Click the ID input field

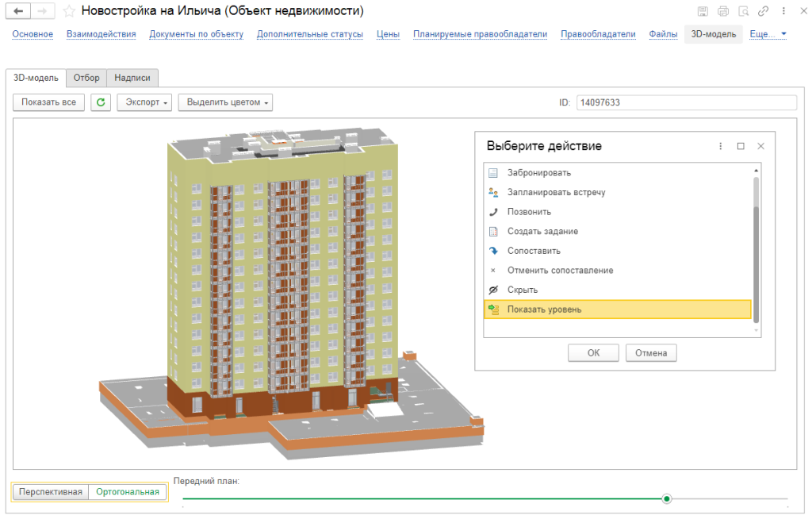click(686, 102)
